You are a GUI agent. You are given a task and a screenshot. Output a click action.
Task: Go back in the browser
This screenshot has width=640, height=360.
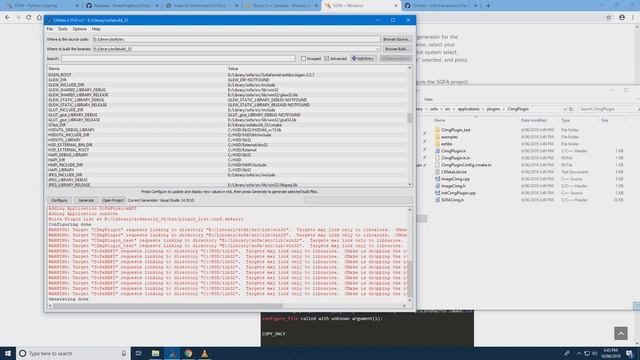click(7, 18)
